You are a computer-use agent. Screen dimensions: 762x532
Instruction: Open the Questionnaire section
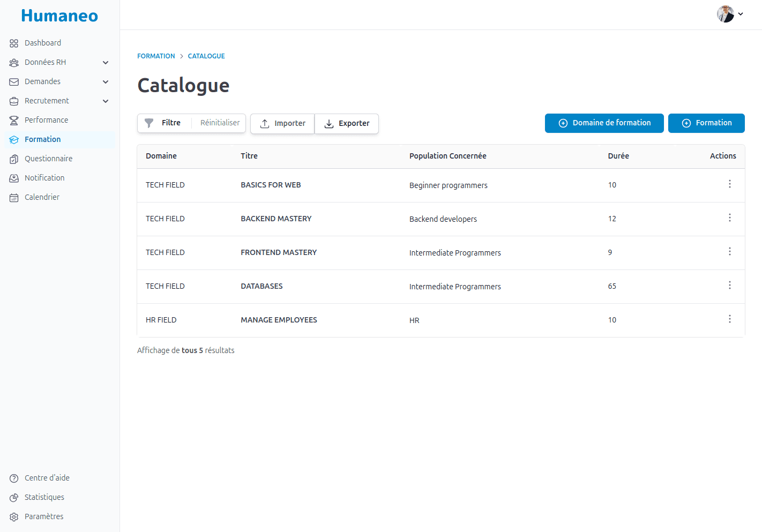pyautogui.click(x=48, y=159)
